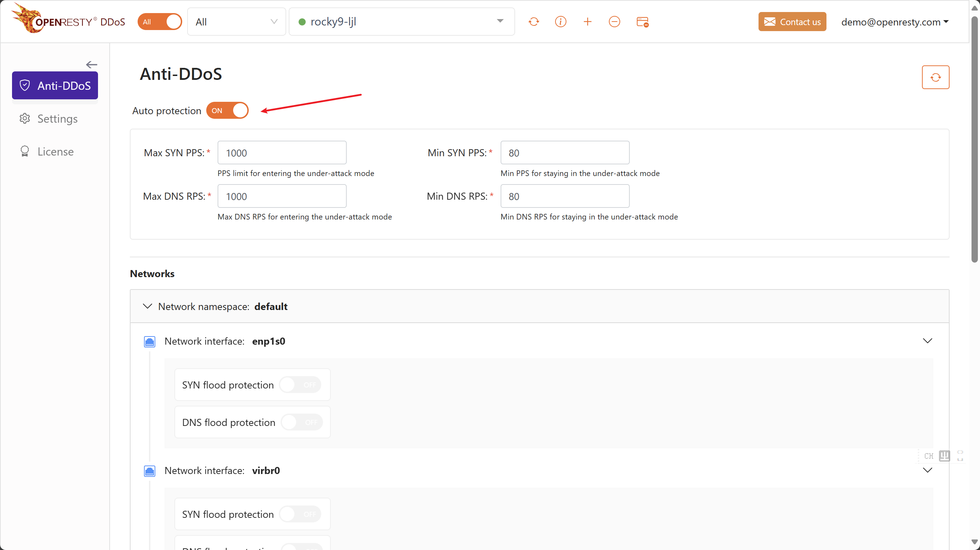This screenshot has height=550, width=980.
Task: Click the OpenResty DDoS logo
Action: pyautogui.click(x=68, y=19)
